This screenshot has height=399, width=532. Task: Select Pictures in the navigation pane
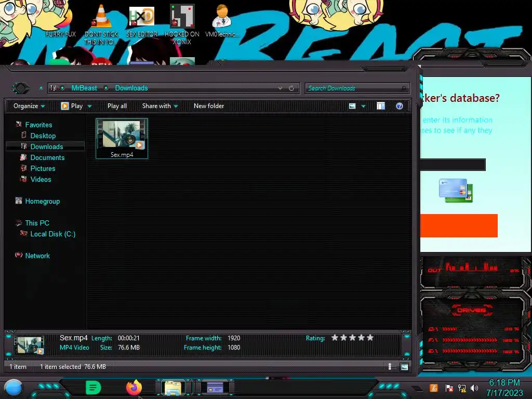(x=43, y=168)
